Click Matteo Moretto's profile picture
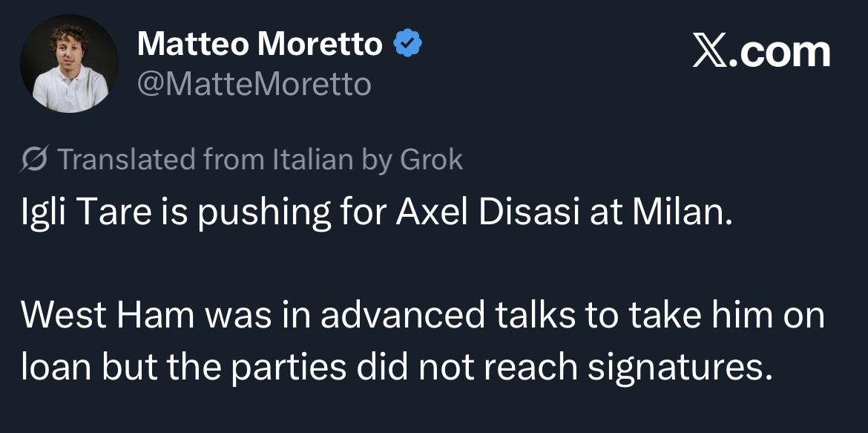Viewport: 868px width, 433px height. click(x=69, y=63)
